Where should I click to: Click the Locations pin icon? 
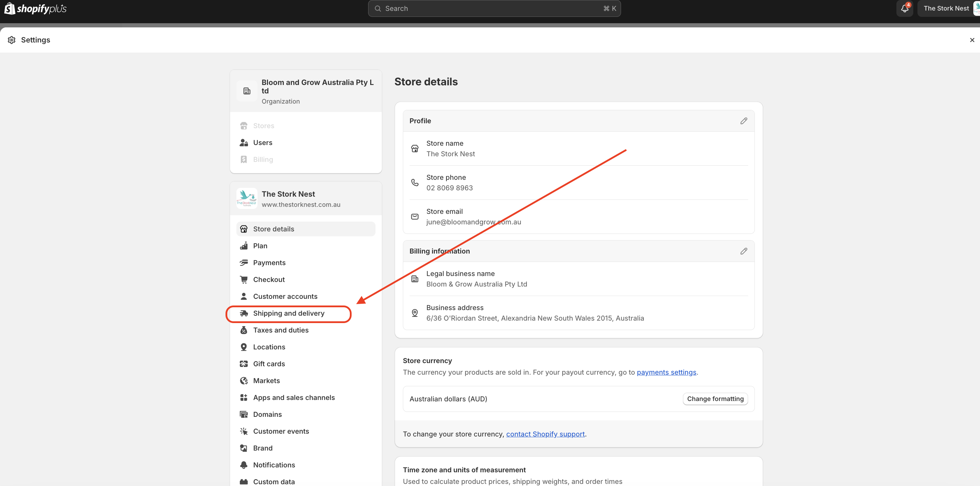click(x=244, y=347)
